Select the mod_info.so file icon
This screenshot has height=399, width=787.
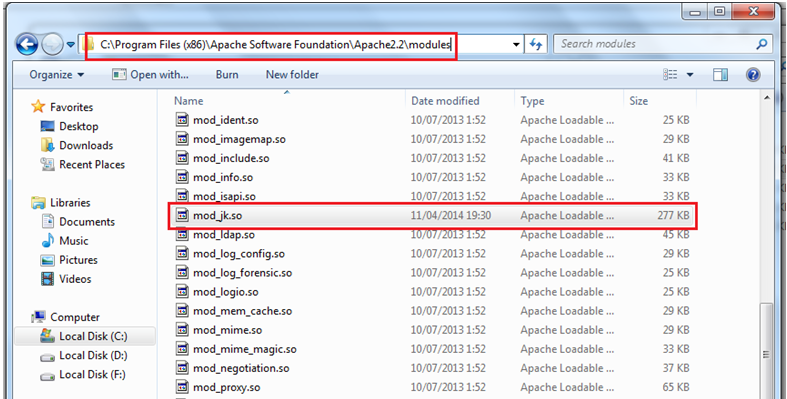click(182, 177)
